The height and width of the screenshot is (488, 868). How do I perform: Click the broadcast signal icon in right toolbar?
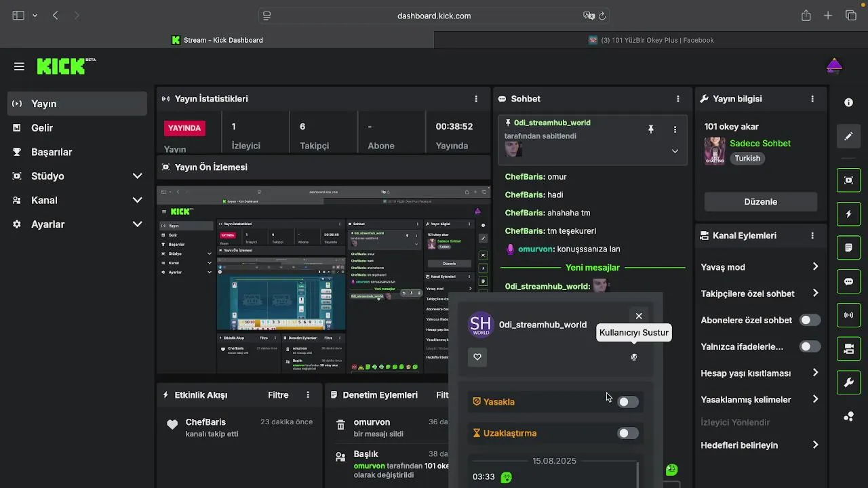(x=848, y=315)
